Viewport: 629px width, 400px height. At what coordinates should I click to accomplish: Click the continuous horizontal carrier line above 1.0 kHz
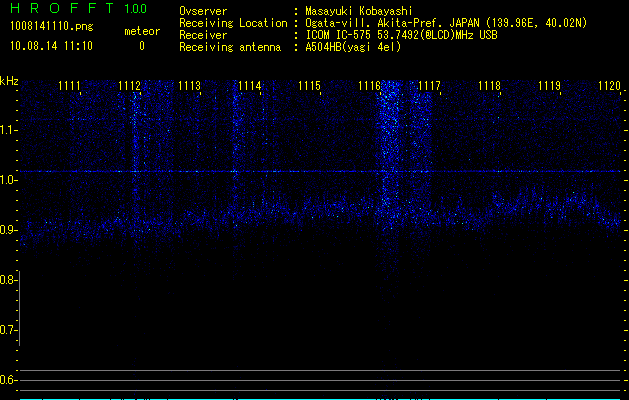pyautogui.click(x=320, y=171)
